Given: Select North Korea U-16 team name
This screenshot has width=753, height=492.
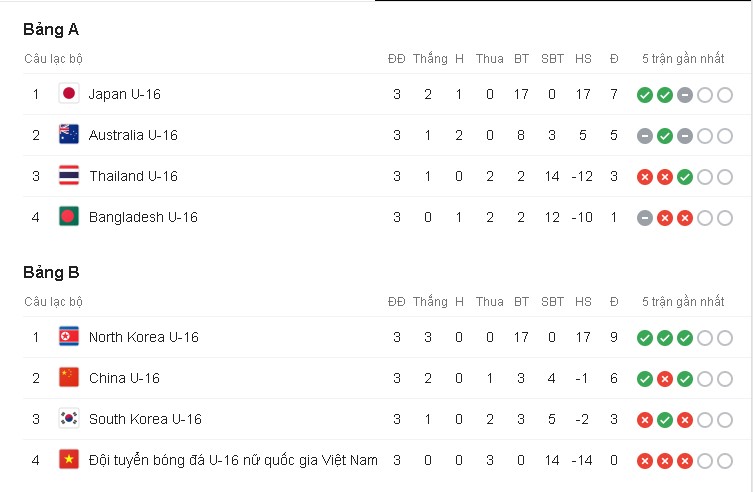Looking at the screenshot, I should click(x=144, y=337).
